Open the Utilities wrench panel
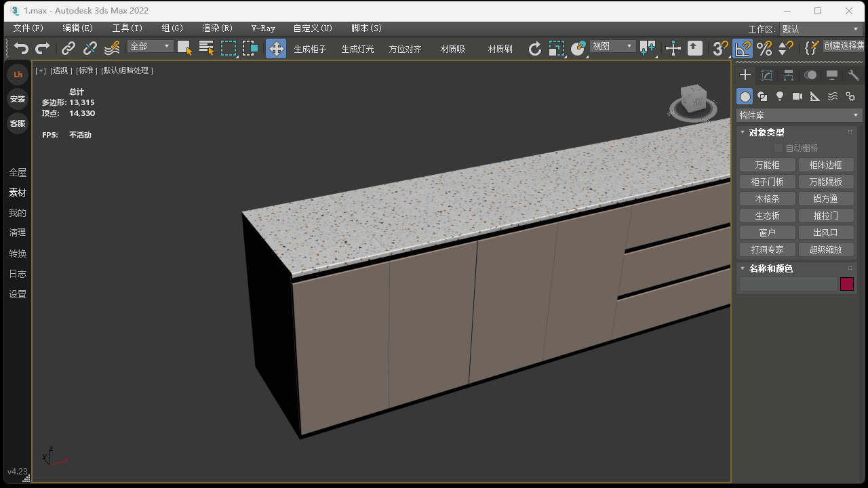Image resolution: width=868 pixels, height=488 pixels. click(854, 75)
